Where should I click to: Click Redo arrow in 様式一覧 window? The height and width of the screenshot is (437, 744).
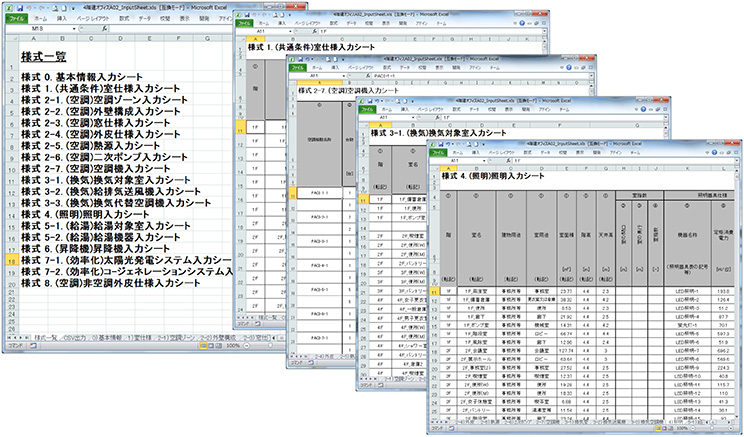41,8
